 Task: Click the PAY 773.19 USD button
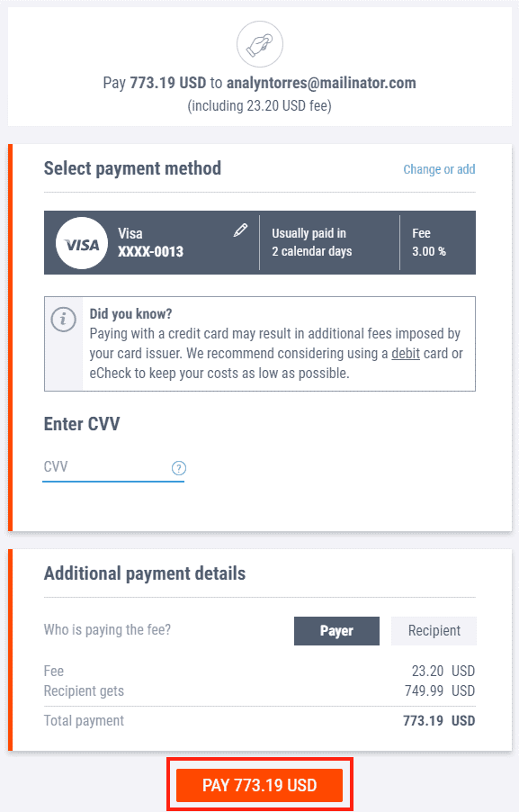tap(260, 785)
